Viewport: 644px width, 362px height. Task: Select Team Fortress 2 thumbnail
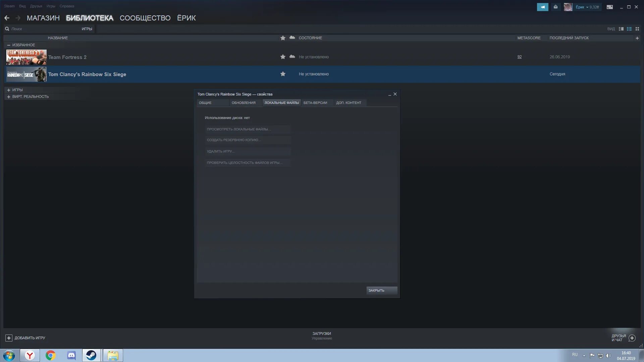pyautogui.click(x=26, y=57)
